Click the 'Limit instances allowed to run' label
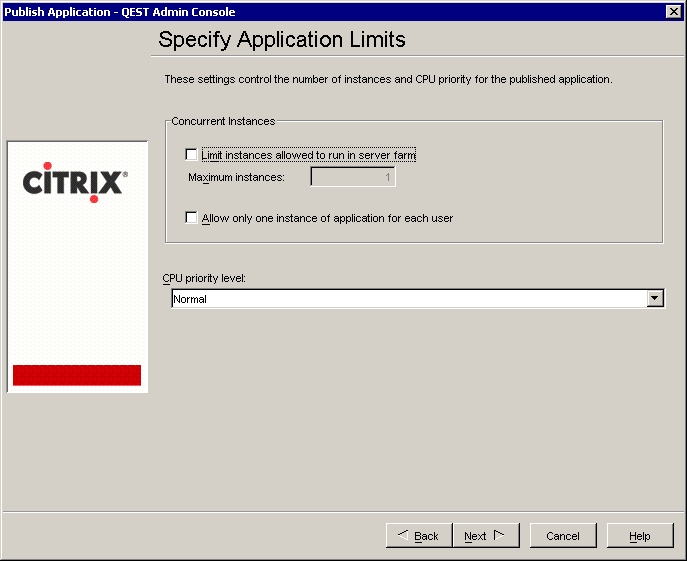Viewport: 687px width, 561px height. click(308, 155)
